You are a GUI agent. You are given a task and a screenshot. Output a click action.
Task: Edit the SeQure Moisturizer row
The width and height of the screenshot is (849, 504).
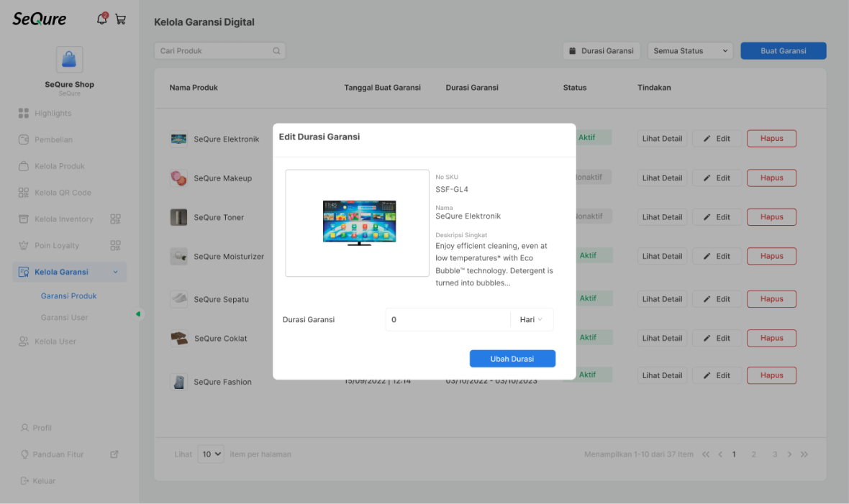pos(717,256)
